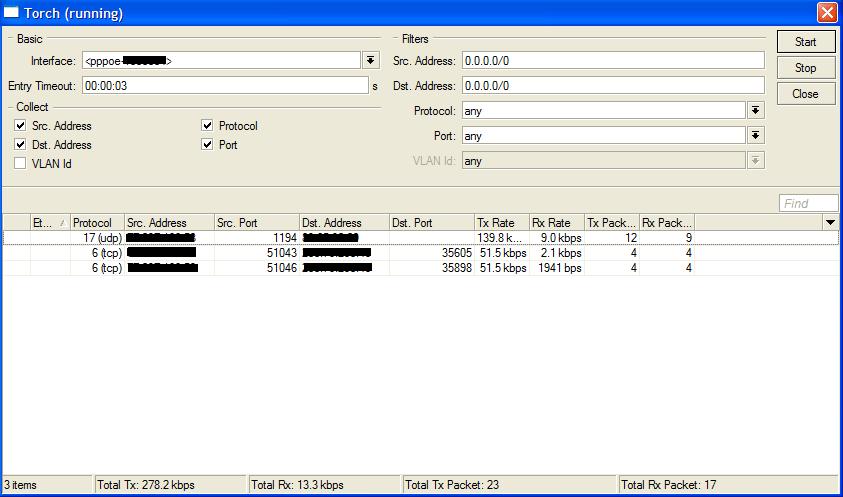The image size is (843, 497).
Task: Open the Protocol filter dropdown arrow
Action: pos(755,110)
